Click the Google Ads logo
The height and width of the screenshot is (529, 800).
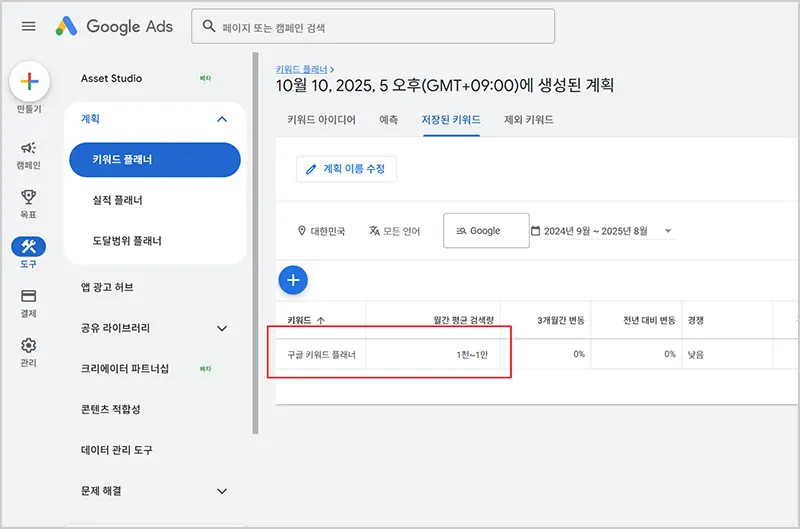(114, 27)
